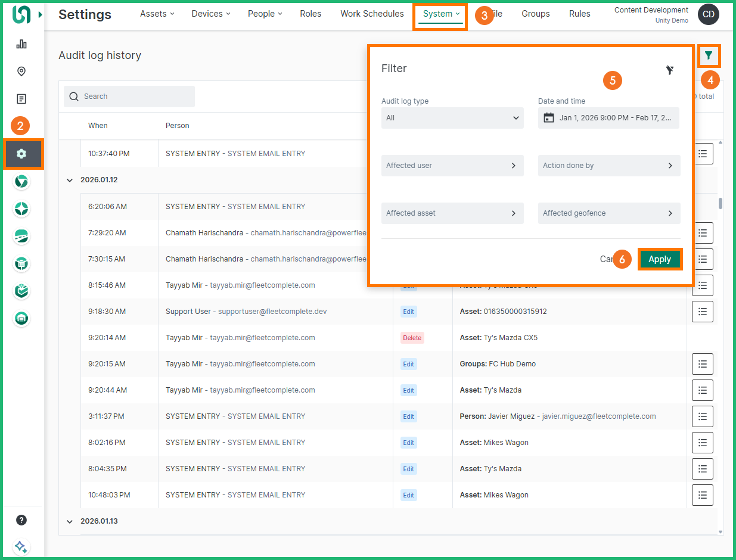Expand the Affected geofence selector
This screenshot has height=560, width=736.
[x=608, y=213]
